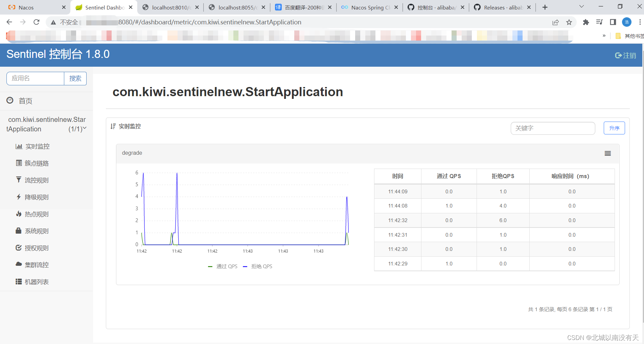Click the 机器列表 list icon
Image resolution: width=644 pixels, height=344 pixels.
[x=19, y=281]
